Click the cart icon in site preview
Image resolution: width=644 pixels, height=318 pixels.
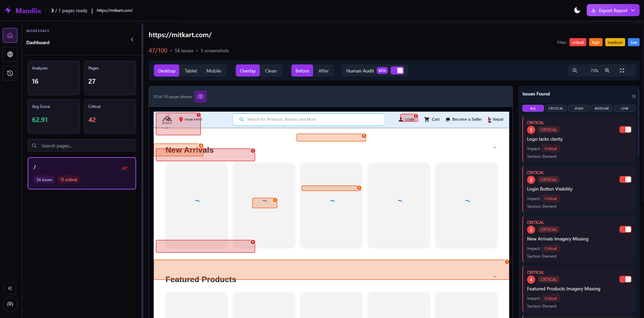427,119
